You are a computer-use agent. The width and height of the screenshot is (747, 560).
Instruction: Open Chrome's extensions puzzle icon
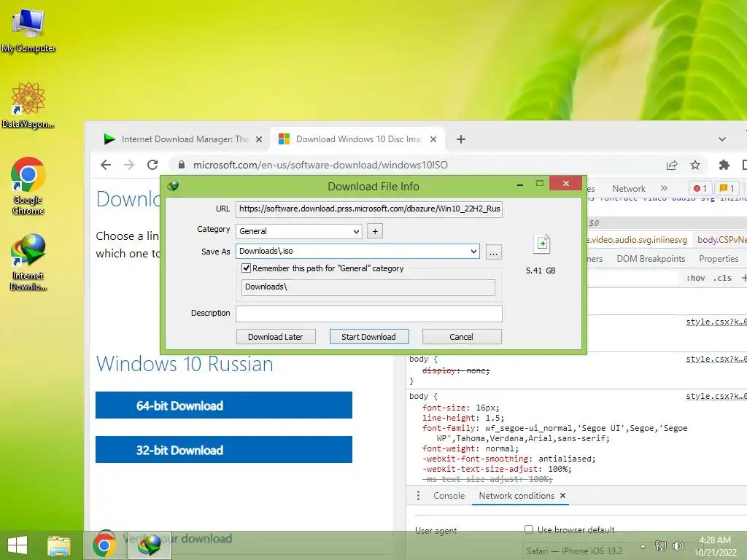[x=724, y=165]
